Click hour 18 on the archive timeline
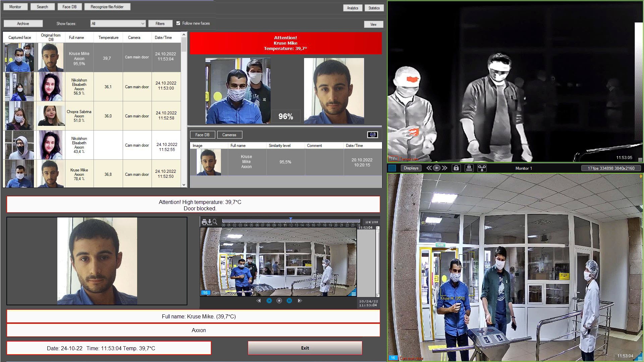Screen dimensions: 644x362 (325, 225)
